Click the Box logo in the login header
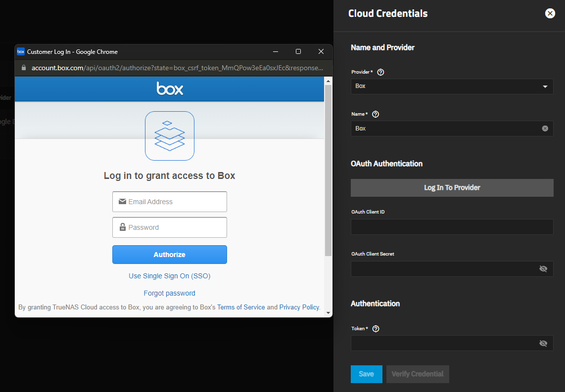Viewport: 565px width, 392px height. [170, 89]
